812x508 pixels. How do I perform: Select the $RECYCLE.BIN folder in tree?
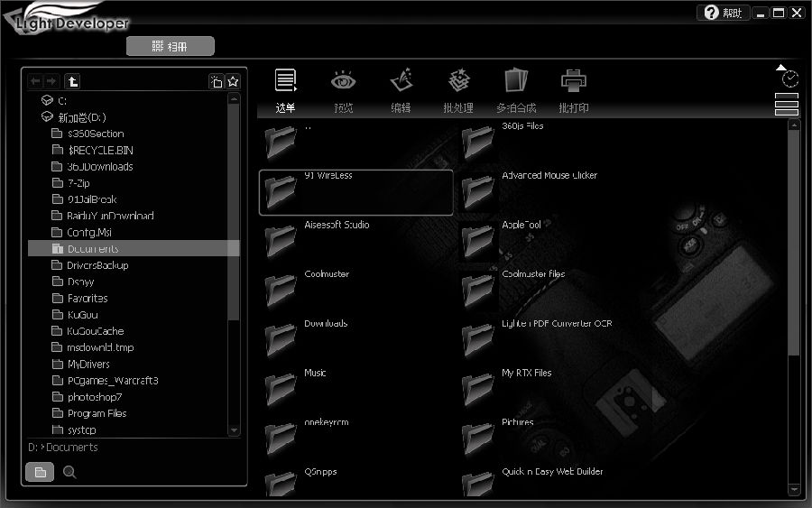click(x=93, y=150)
